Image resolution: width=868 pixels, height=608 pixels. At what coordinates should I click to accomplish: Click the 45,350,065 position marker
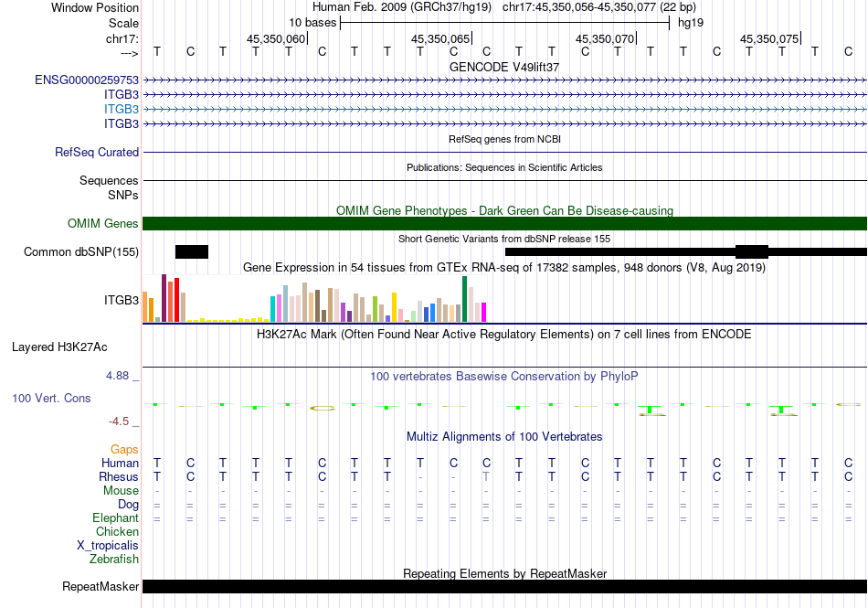coord(440,38)
